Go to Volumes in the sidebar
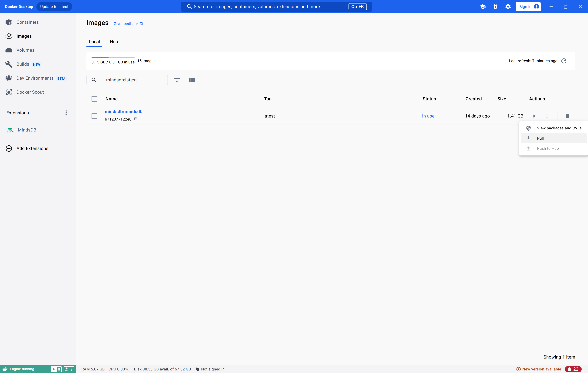Screen dimensions: 588x373 pyautogui.click(x=38, y=50)
